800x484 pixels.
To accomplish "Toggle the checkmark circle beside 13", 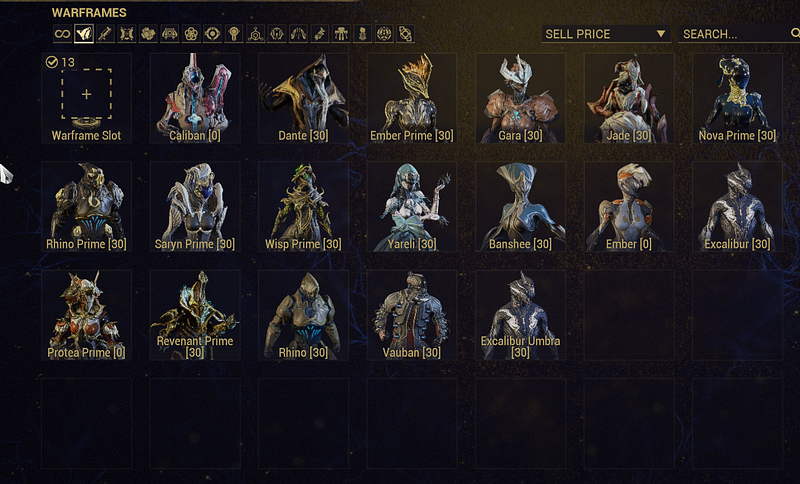I will click(52, 62).
